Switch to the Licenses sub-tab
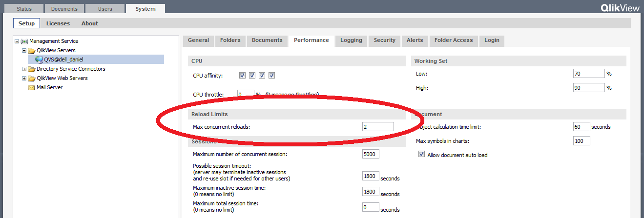This screenshot has width=644, height=218. point(58,23)
